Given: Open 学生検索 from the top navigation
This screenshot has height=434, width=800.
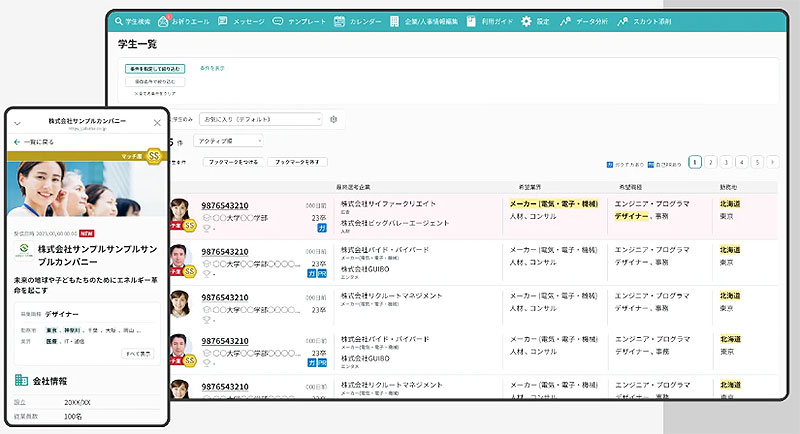Looking at the screenshot, I should tap(131, 21).
